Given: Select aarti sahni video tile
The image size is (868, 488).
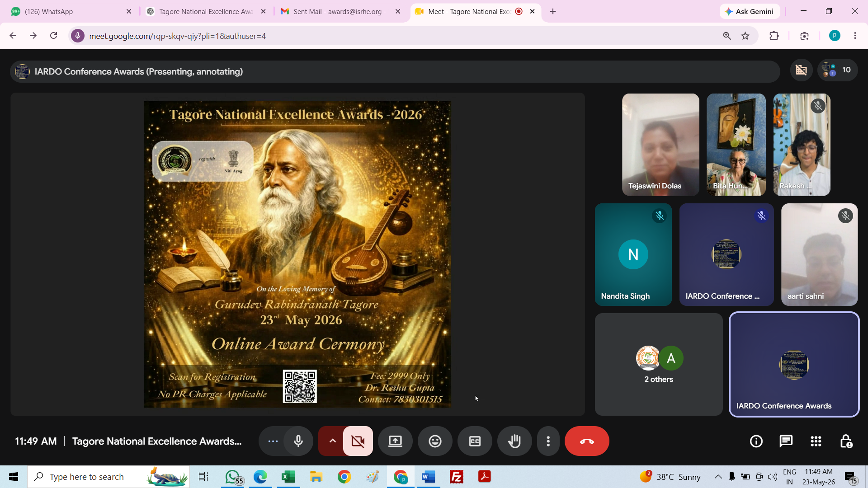Looking at the screenshot, I should [819, 254].
